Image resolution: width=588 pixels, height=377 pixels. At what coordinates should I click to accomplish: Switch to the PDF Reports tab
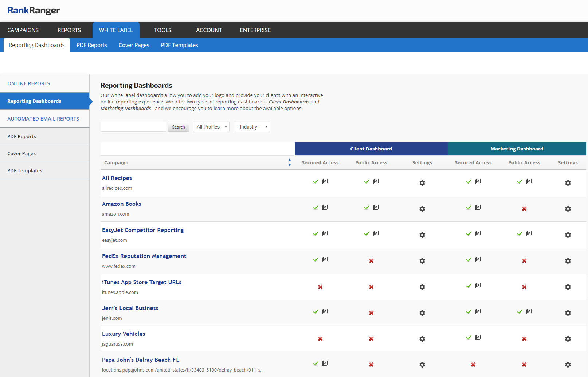coord(92,45)
